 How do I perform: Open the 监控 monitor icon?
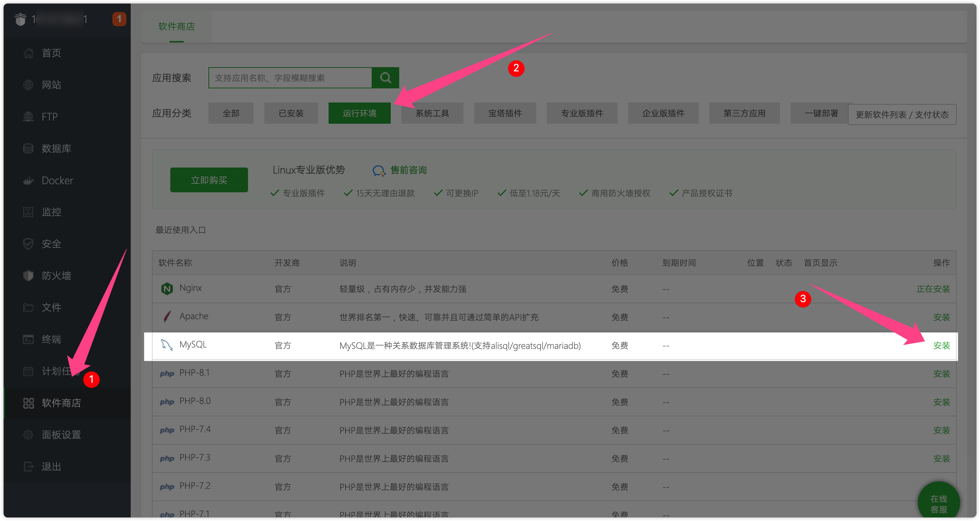(x=28, y=212)
